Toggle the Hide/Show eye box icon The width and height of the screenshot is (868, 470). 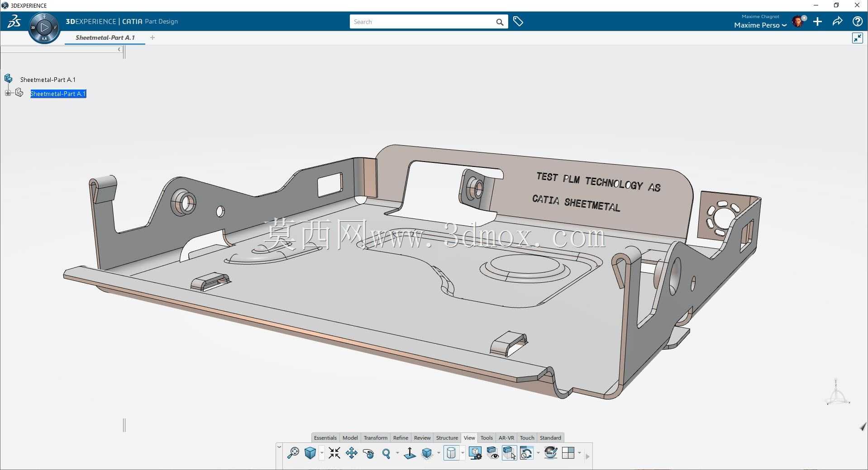[x=492, y=453]
